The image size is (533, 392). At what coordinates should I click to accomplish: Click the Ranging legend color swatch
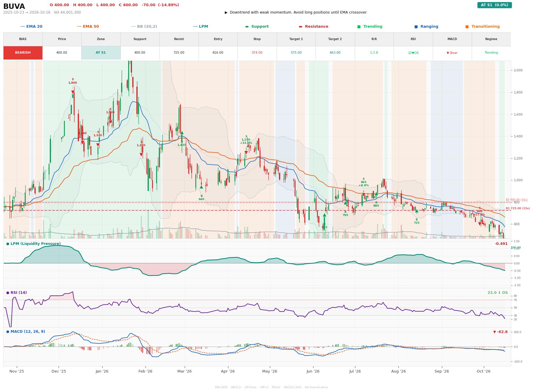(416, 27)
